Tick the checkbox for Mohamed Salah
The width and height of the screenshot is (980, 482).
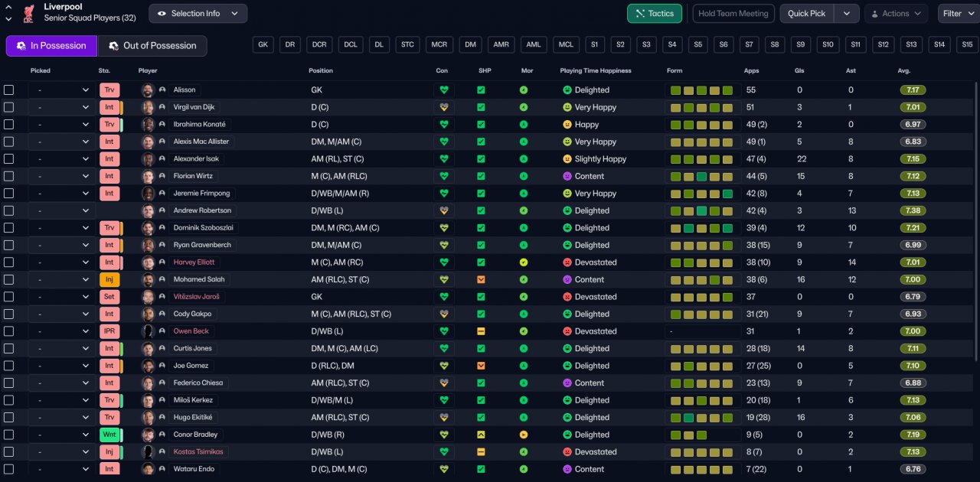coord(8,279)
